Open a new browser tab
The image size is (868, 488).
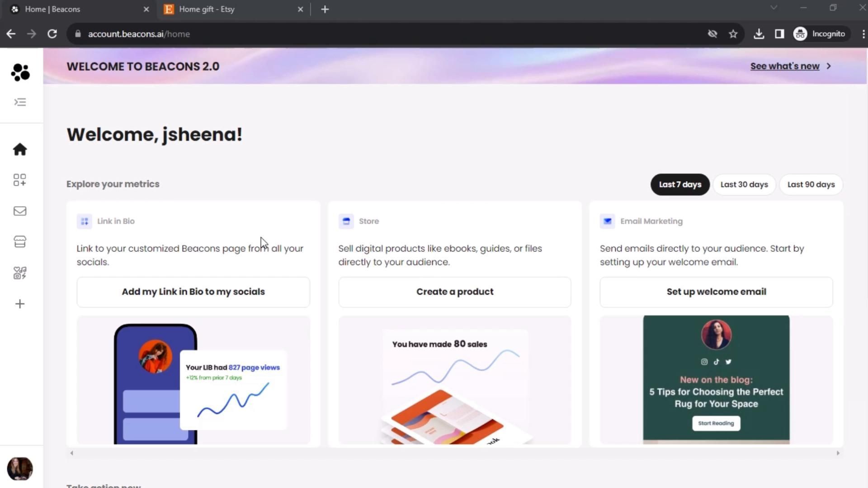pos(325,9)
